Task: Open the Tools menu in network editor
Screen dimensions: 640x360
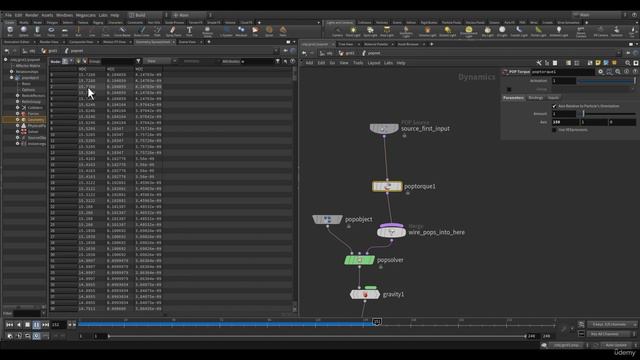Action: (358, 63)
